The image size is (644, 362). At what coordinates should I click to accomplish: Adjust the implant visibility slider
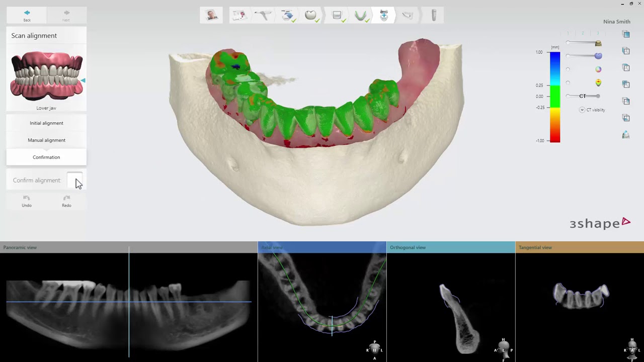(584, 43)
